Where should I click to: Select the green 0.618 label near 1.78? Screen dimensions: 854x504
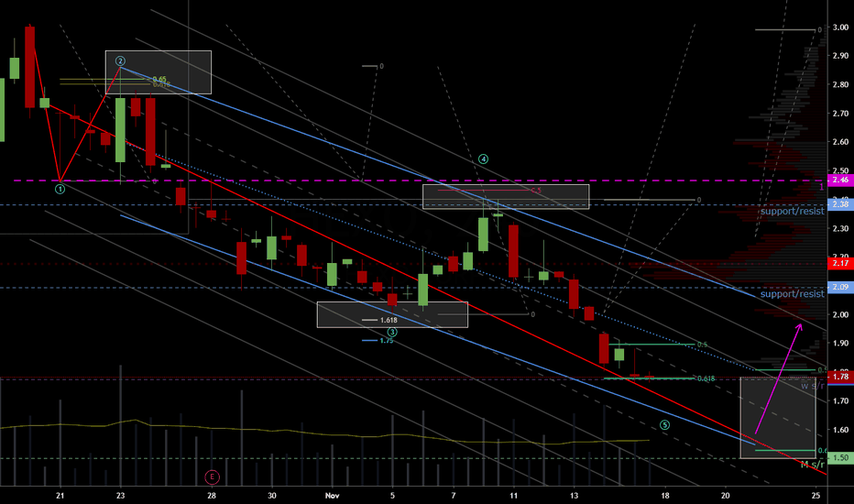coord(706,378)
